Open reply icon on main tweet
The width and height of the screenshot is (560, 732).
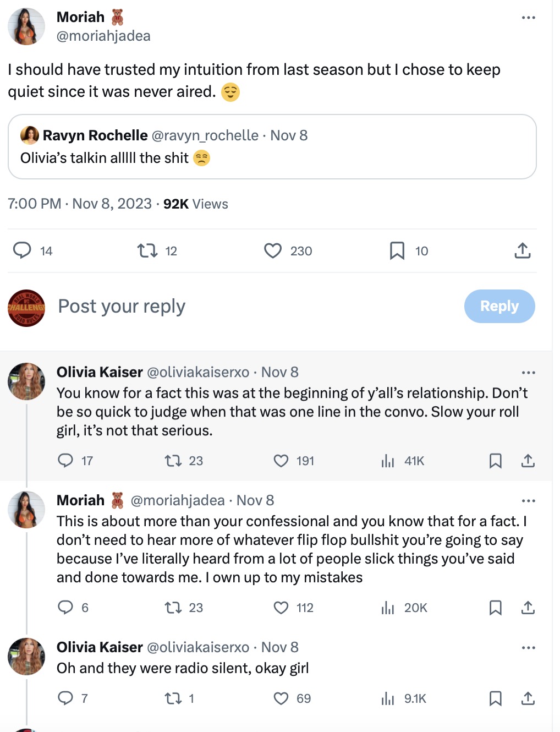pos(22,251)
